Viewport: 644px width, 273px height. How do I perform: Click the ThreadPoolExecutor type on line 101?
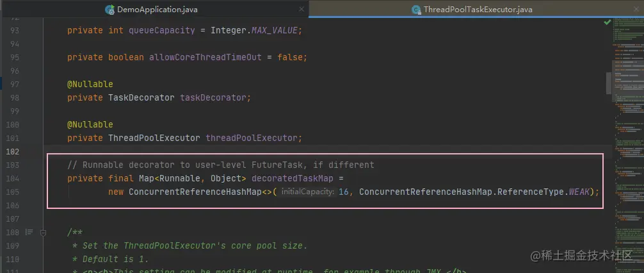pyautogui.click(x=154, y=138)
